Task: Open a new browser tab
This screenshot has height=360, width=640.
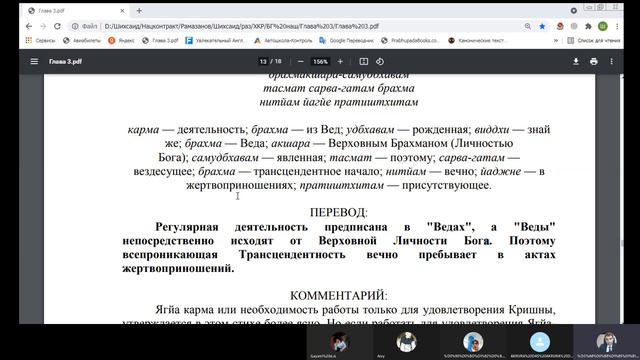Action: 139,11
